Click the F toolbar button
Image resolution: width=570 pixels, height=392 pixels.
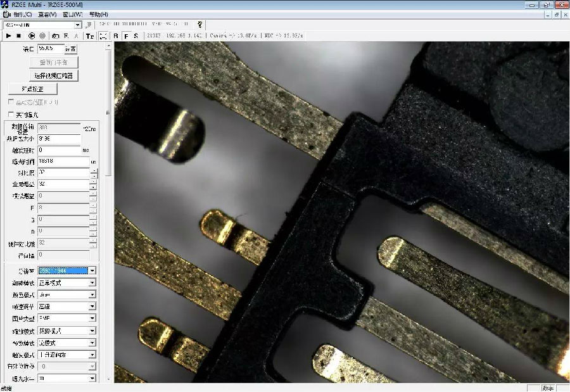[126, 35]
